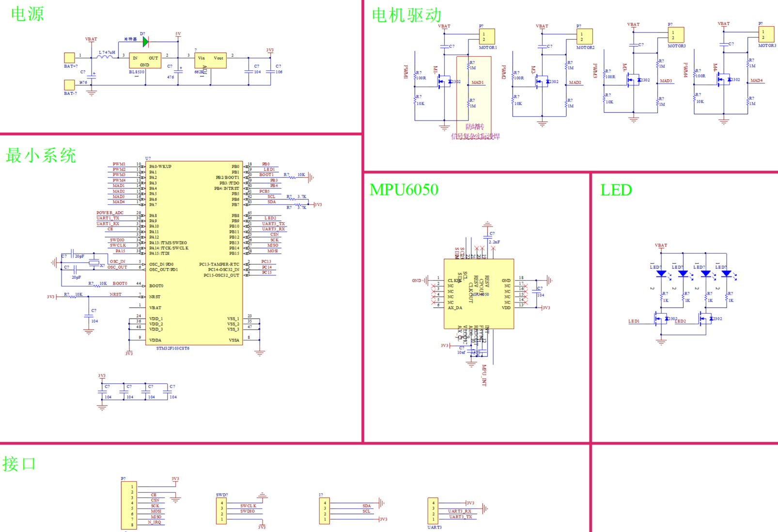The image size is (778, 532).
Task: Select the MPU6050 chip body
Action: pos(479,294)
